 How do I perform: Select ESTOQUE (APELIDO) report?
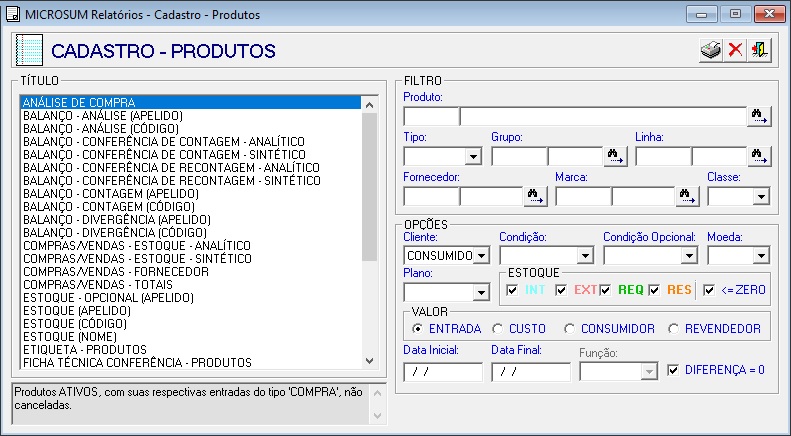(x=191, y=311)
